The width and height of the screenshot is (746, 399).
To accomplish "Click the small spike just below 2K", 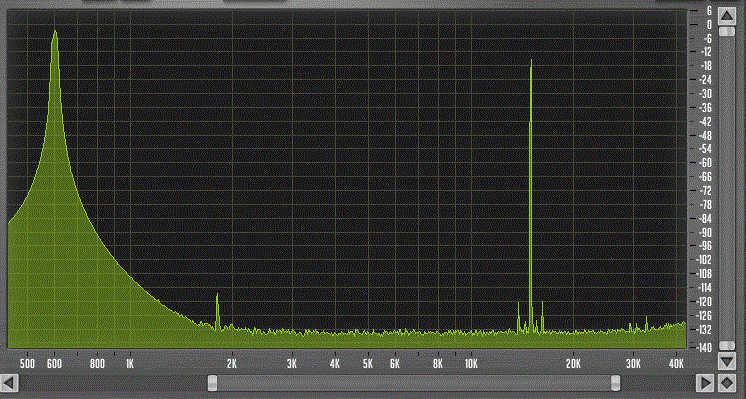I will coord(217,311).
